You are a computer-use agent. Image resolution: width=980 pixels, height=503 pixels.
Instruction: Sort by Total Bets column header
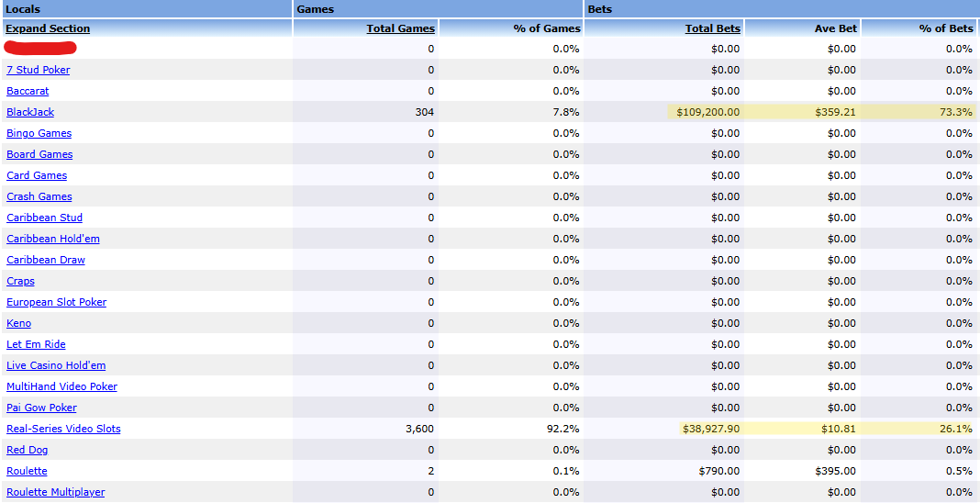712,28
